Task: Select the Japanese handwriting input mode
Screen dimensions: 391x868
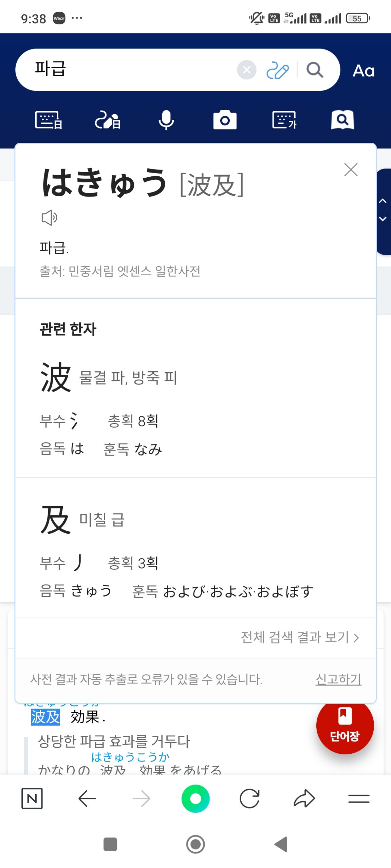Action: click(107, 120)
